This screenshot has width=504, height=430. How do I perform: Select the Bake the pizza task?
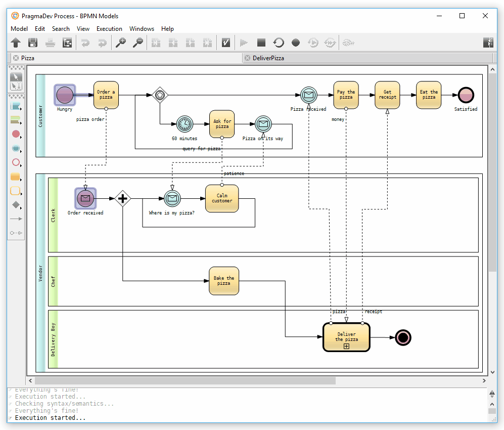(223, 281)
